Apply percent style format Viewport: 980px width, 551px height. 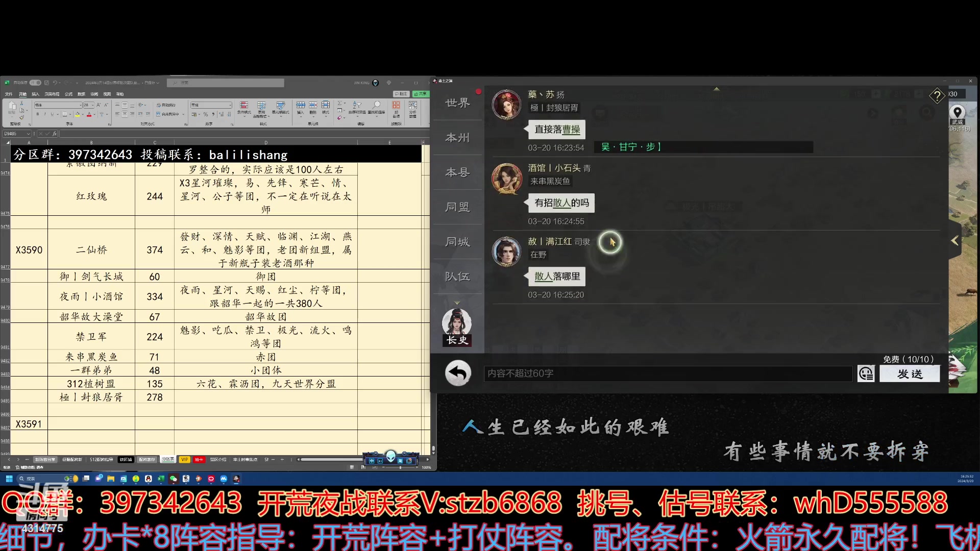point(206,114)
